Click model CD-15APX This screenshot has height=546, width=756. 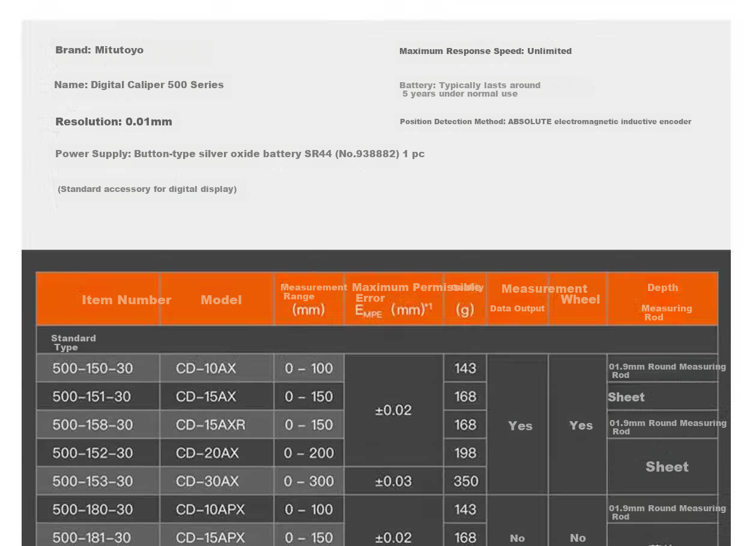point(210,538)
